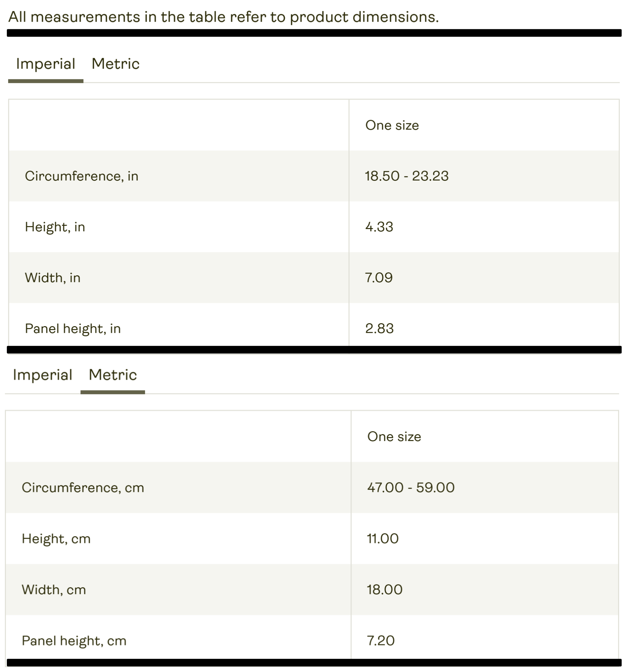
Task: Click the 2.83 panel height value
Action: pyautogui.click(x=379, y=328)
